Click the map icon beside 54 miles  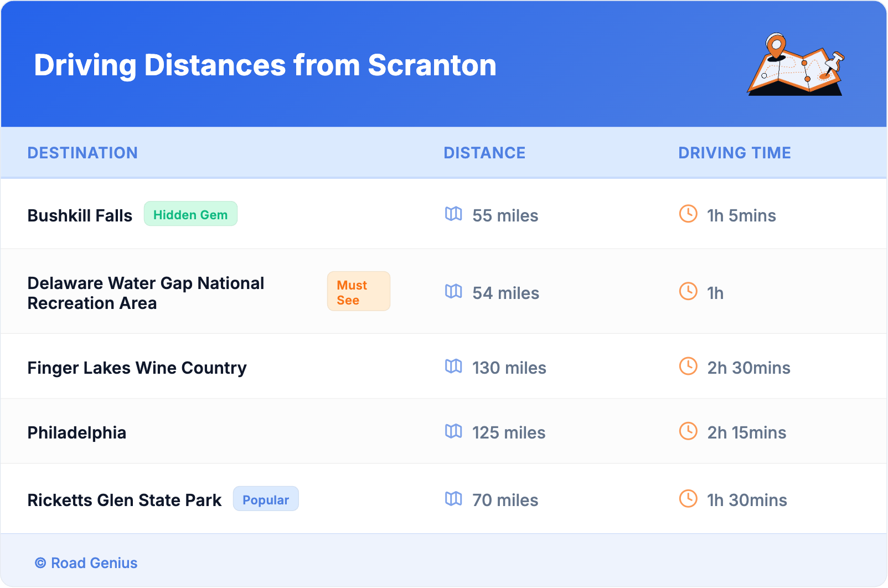coord(453,291)
